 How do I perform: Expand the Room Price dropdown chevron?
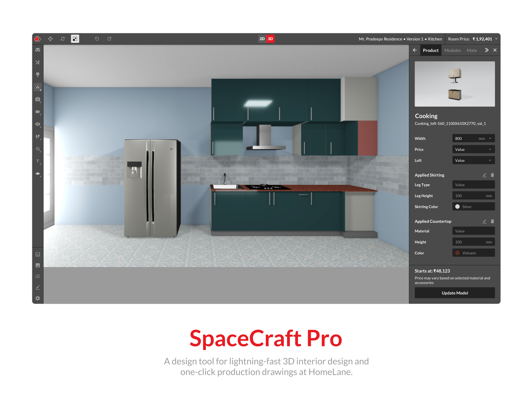click(496, 39)
